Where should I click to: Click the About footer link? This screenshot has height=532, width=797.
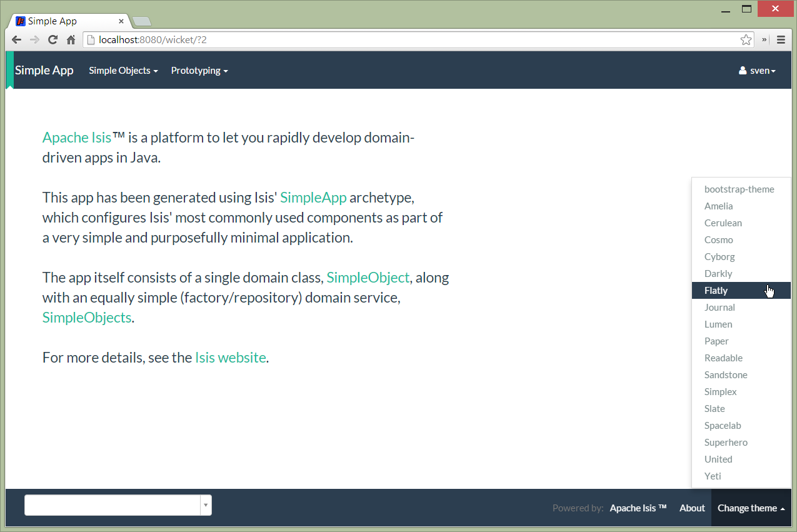(x=692, y=508)
